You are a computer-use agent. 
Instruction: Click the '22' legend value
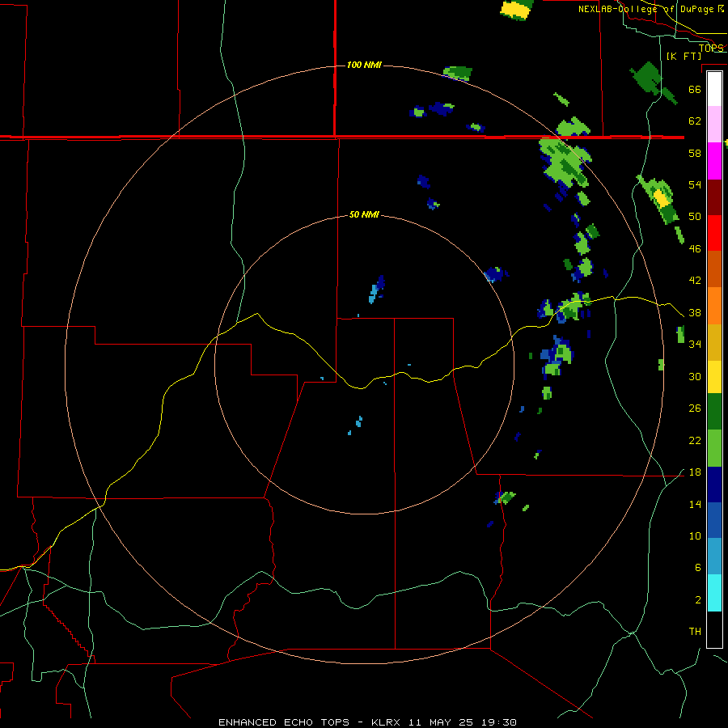(x=695, y=441)
